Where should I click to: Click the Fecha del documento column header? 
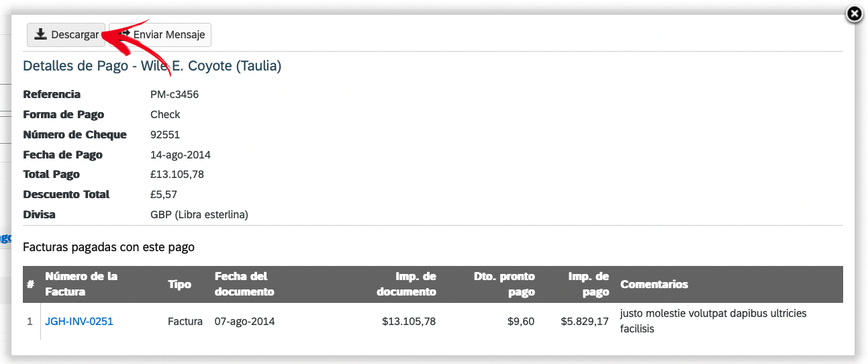[x=244, y=284]
